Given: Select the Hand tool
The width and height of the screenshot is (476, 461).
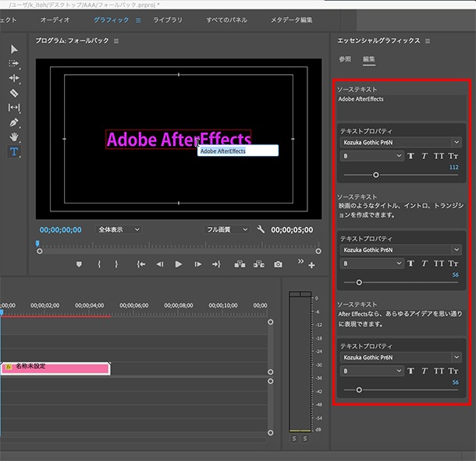Looking at the screenshot, I should (x=14, y=137).
